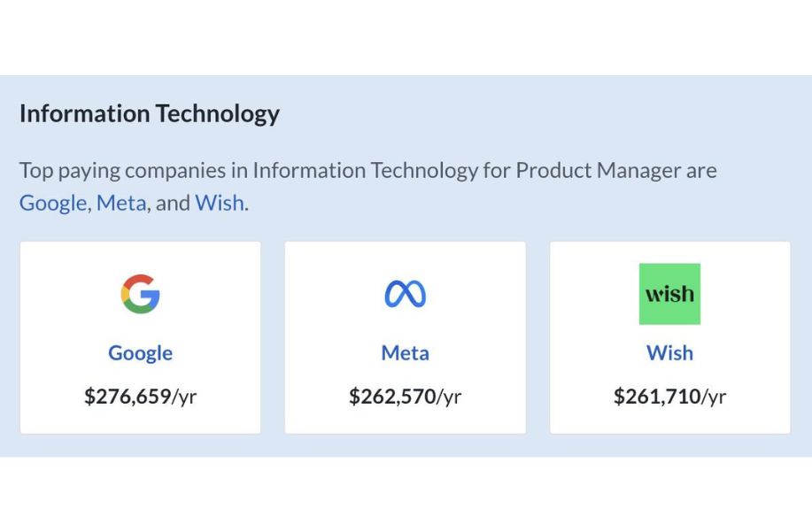Open the Wish link in the description sentence
Screen dimensions: 812x532
click(x=219, y=203)
